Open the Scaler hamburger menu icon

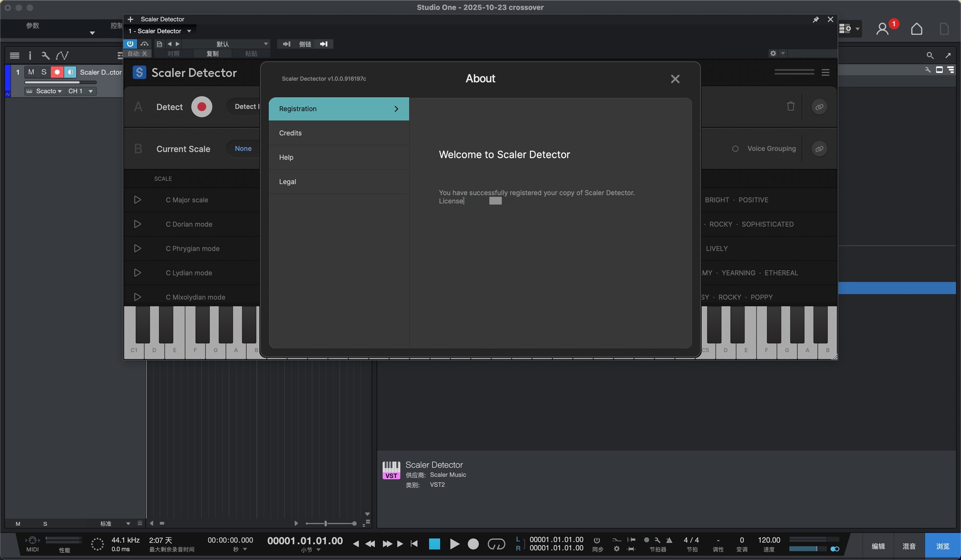825,73
